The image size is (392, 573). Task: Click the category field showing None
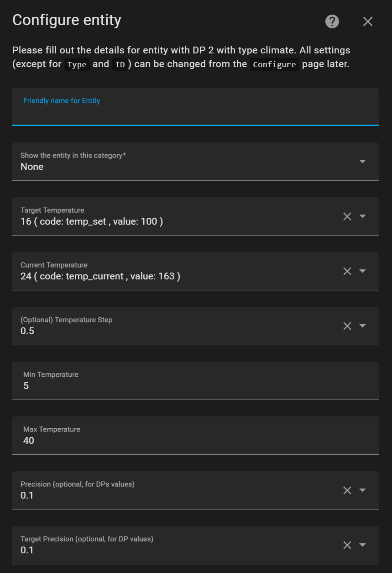click(x=183, y=167)
